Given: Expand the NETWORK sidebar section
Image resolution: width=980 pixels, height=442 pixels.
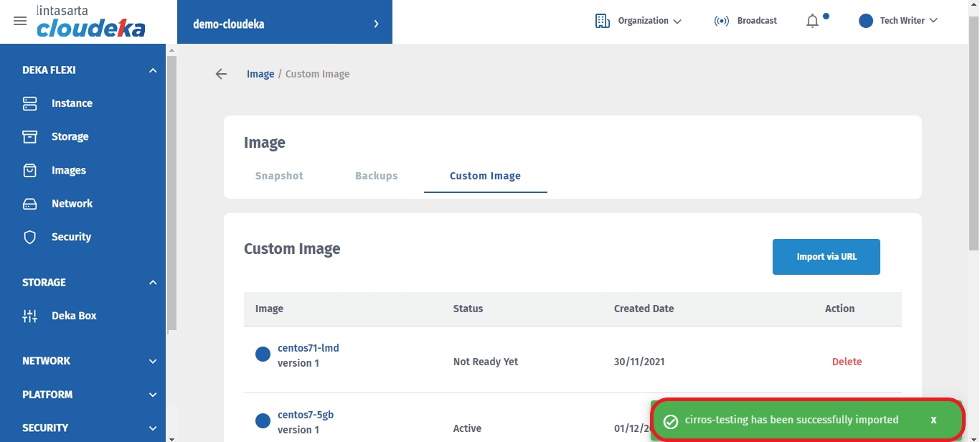Looking at the screenshot, I should pyautogui.click(x=152, y=361).
